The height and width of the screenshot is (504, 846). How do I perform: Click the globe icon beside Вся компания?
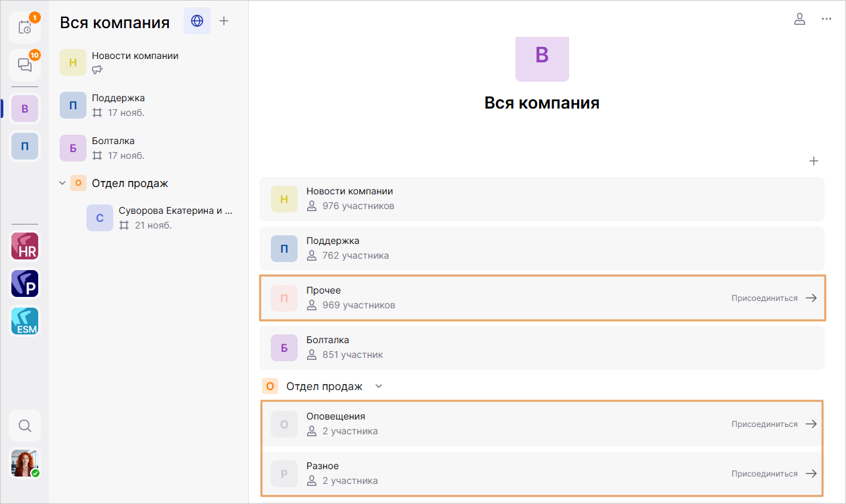click(197, 21)
